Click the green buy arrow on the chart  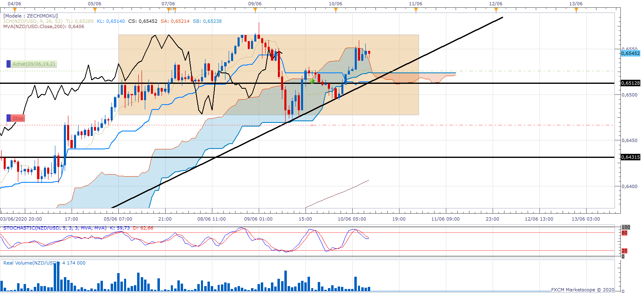[x=312, y=81]
